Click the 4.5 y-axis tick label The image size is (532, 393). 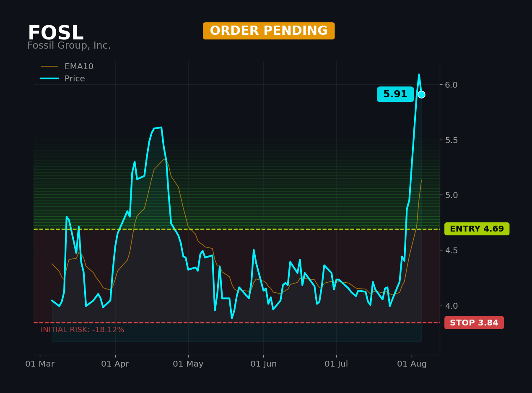click(452, 250)
